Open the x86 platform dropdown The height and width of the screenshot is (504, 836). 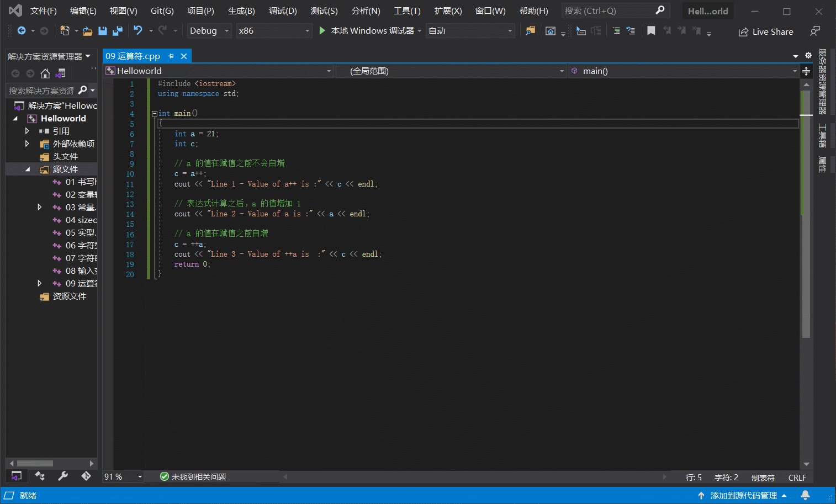pos(274,31)
